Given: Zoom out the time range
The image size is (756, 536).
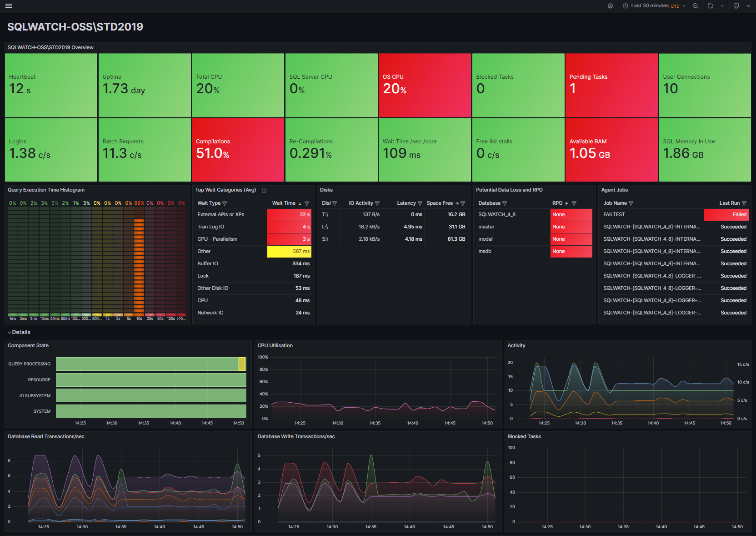Looking at the screenshot, I should pyautogui.click(x=696, y=6).
